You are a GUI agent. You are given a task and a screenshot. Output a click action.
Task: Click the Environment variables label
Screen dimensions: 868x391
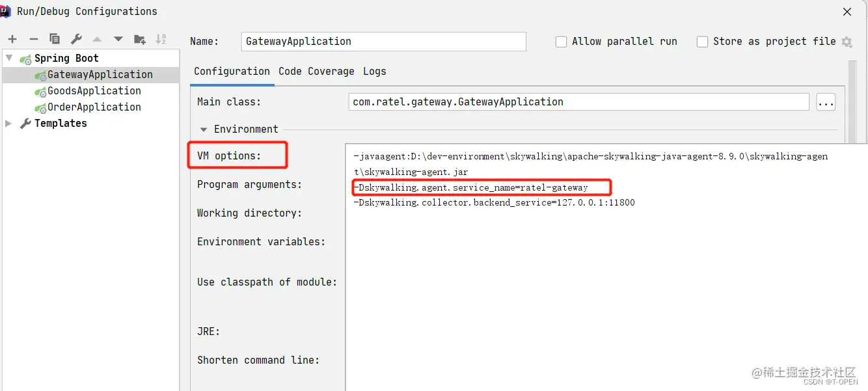click(261, 242)
